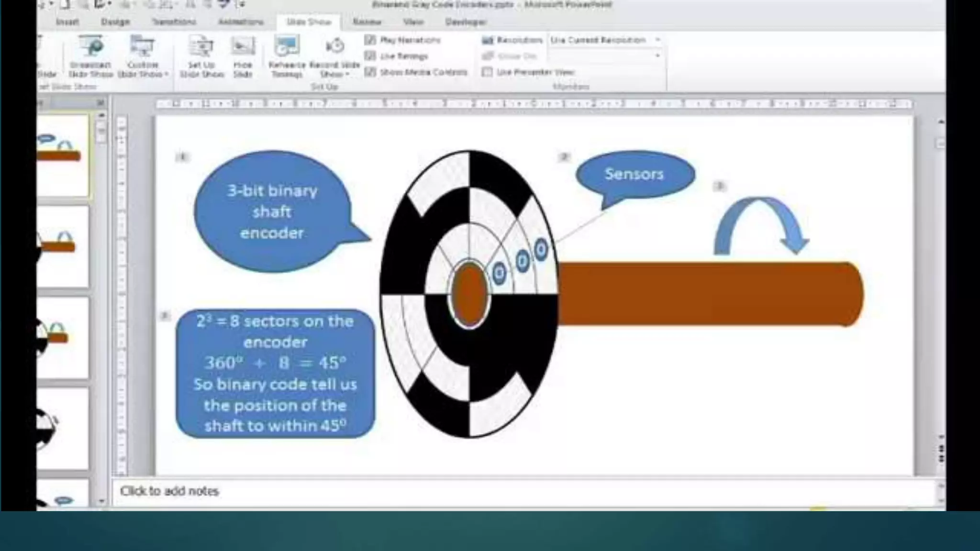Viewport: 980px width, 551px height.
Task: Expand the Use Current Resolution dropdown
Action: pyautogui.click(x=657, y=40)
